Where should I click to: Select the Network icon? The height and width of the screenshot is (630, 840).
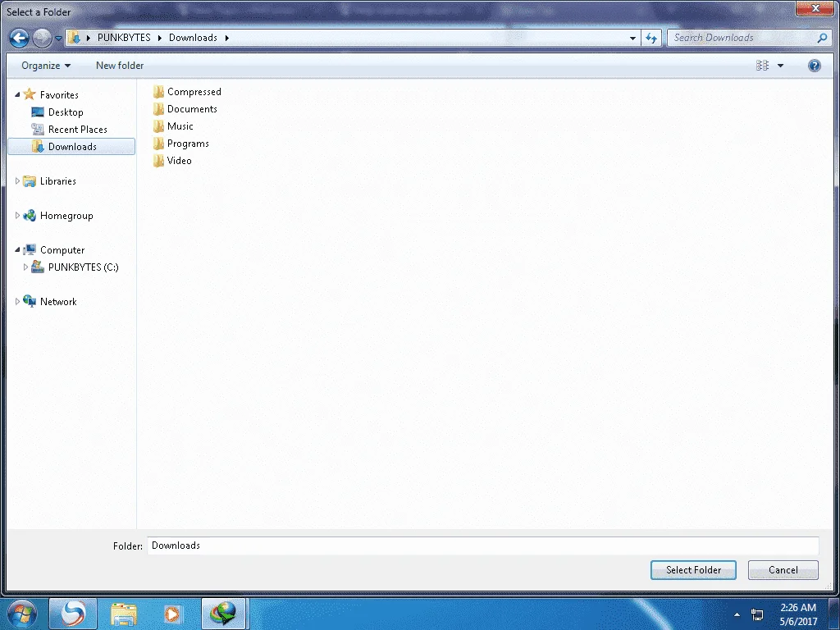pyautogui.click(x=30, y=301)
